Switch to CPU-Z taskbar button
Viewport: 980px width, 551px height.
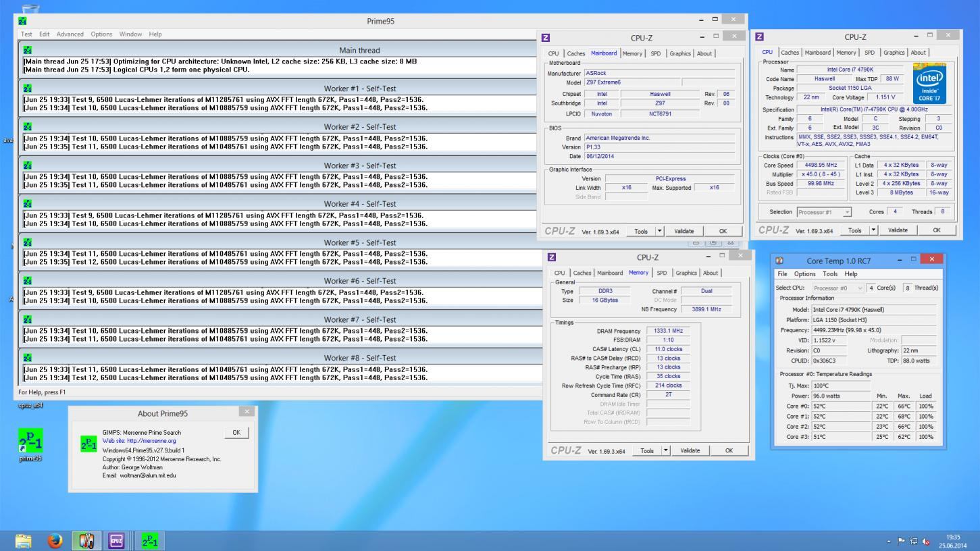pyautogui.click(x=117, y=541)
